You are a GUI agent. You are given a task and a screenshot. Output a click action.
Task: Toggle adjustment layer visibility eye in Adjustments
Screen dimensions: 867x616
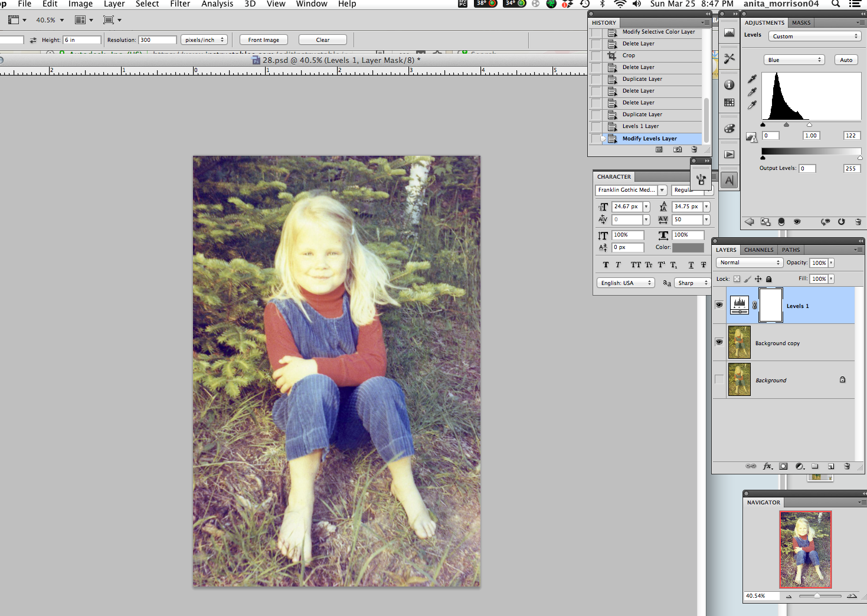point(797,222)
